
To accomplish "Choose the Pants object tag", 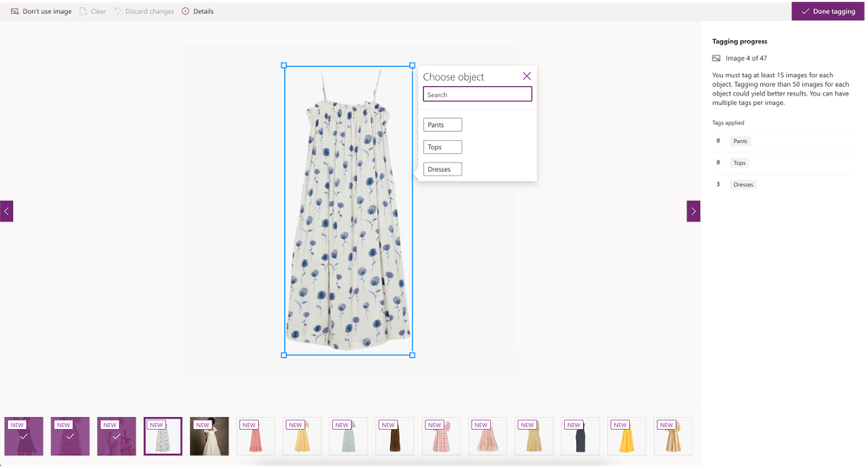I will tap(442, 125).
